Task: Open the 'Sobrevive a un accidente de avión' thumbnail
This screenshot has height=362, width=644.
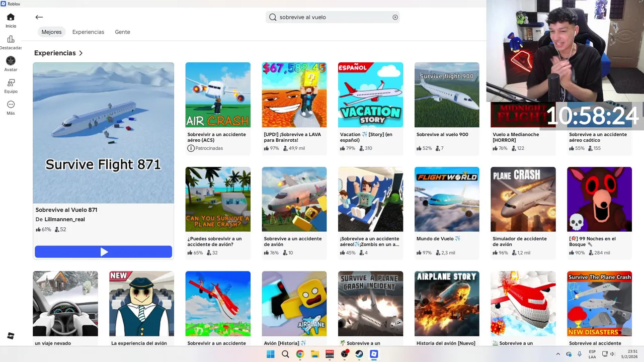Action: 294,199
